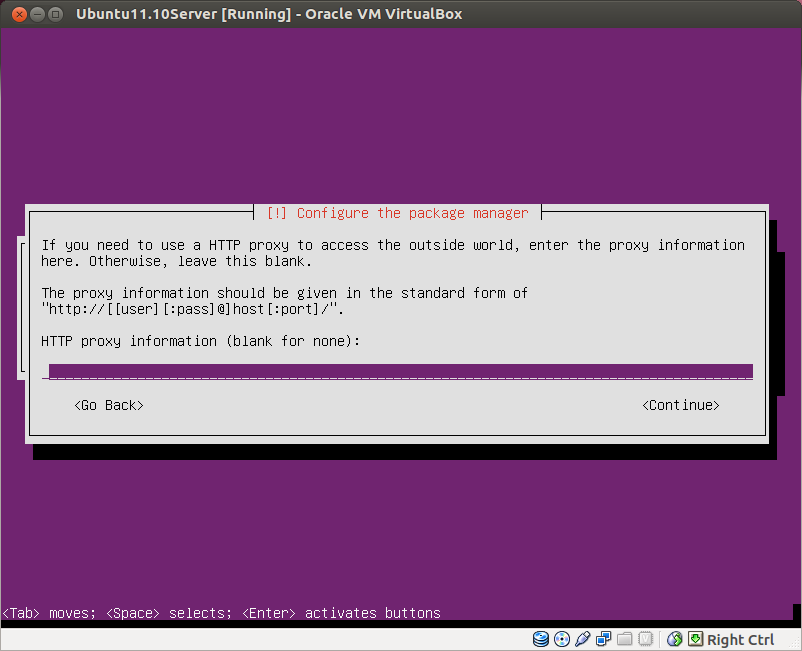Click the optical drives CD icon
This screenshot has height=651, width=802.
coord(561,638)
